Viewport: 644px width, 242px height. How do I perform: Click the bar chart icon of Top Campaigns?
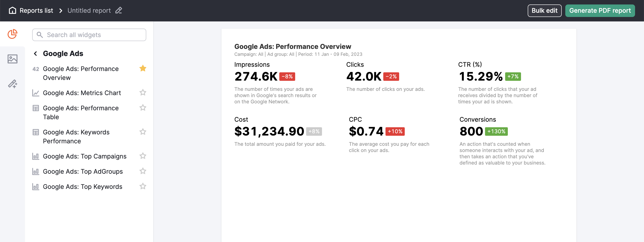tap(36, 156)
